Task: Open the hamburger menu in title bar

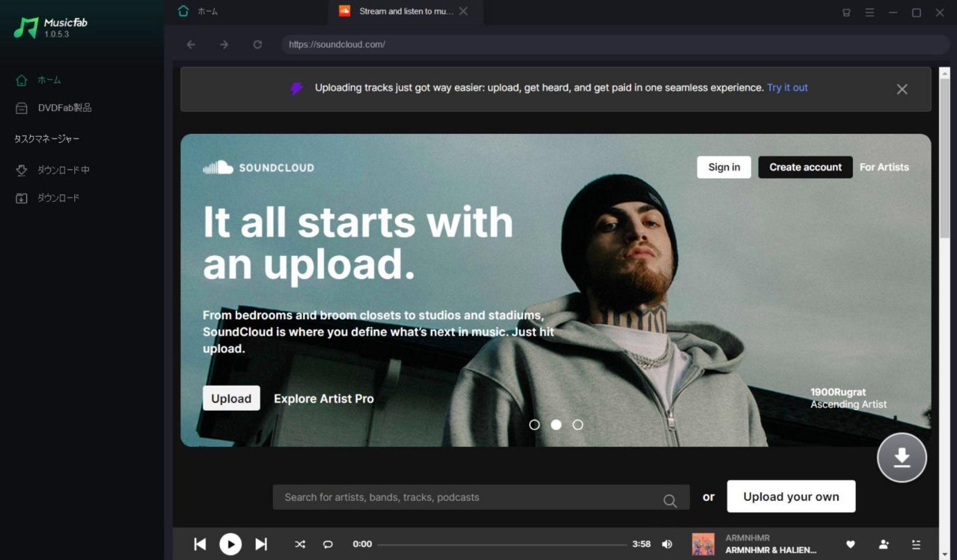Action: pos(870,12)
